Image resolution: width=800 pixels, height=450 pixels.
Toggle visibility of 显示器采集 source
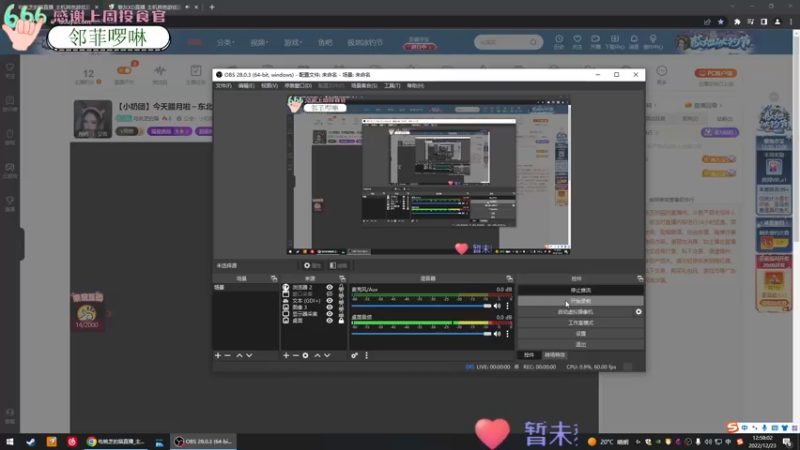point(330,314)
